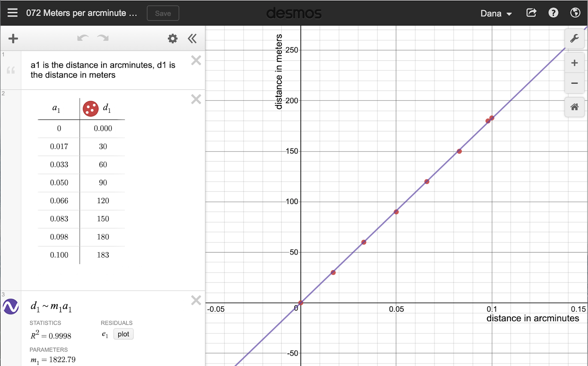Select the graph title 072 Meters per arcminute
Screen dimensions: 588x366
[81, 13]
